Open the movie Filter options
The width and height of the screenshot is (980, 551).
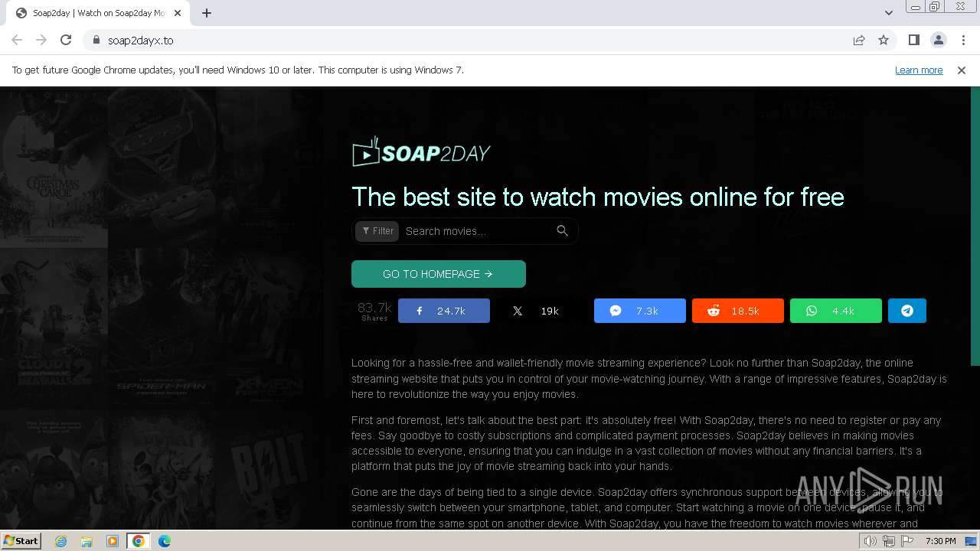point(378,231)
